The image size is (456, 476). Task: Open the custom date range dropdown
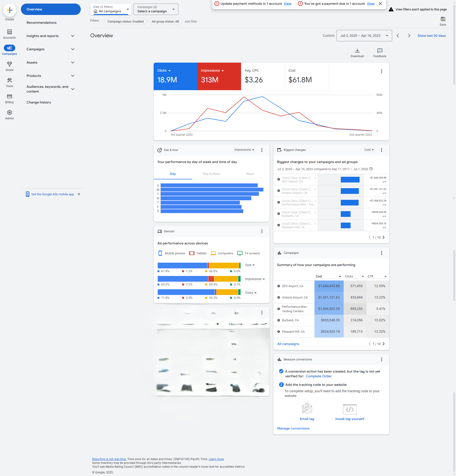[364, 35]
